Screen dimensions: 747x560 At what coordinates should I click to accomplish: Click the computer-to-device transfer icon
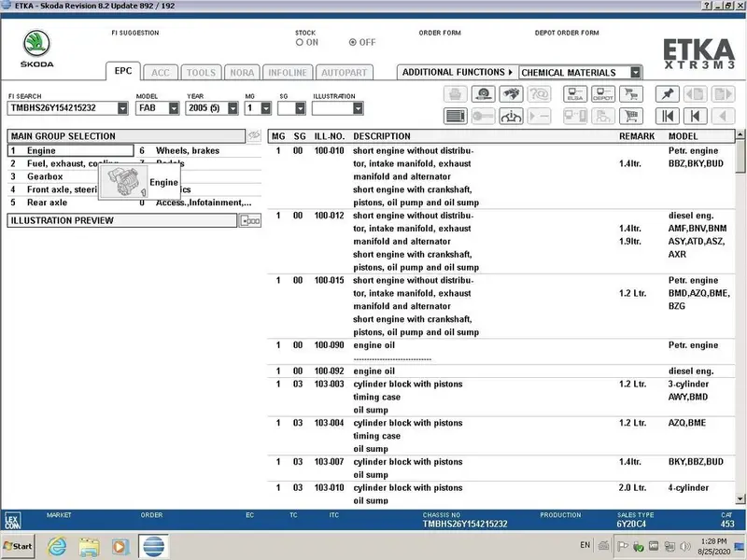tap(575, 116)
